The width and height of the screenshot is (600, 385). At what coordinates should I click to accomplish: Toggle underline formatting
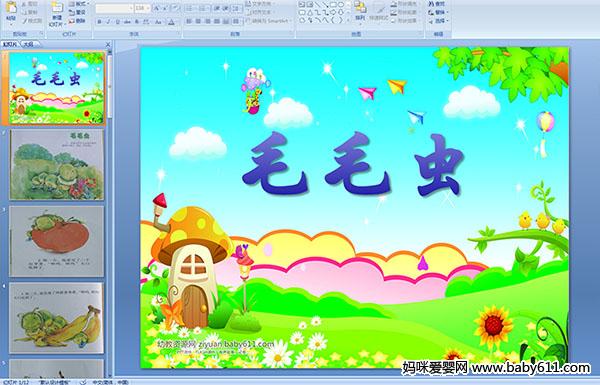point(117,22)
